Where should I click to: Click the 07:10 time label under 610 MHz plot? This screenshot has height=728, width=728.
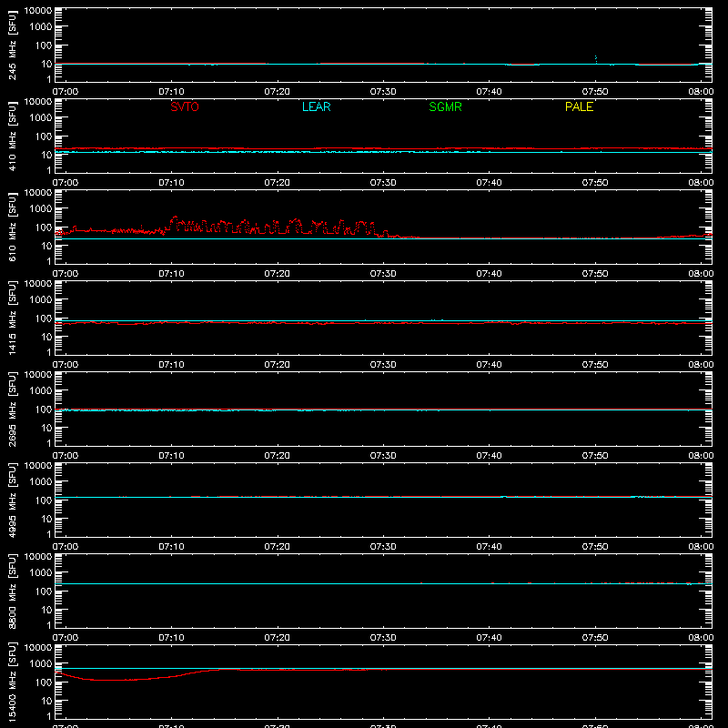click(171, 274)
